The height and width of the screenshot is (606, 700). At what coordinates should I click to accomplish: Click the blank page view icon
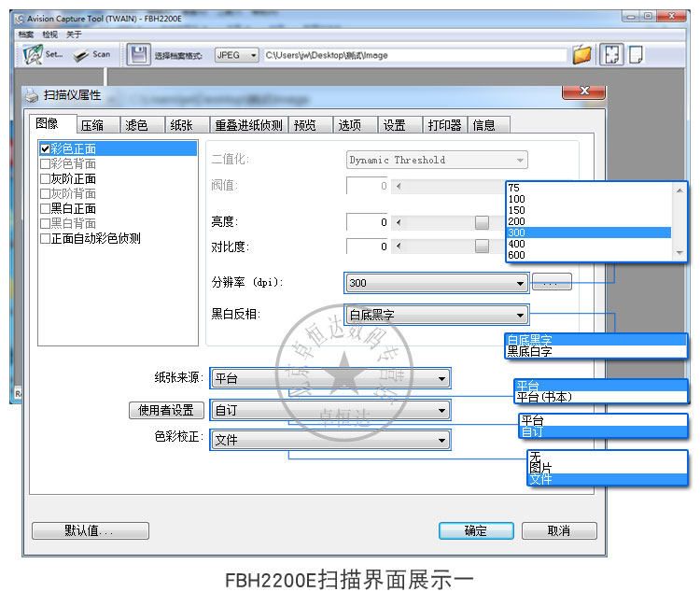636,55
